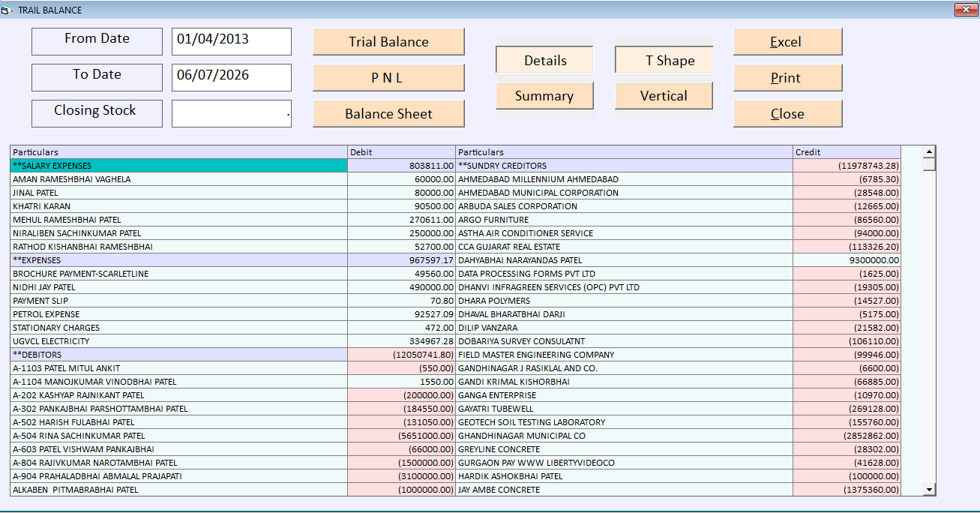Select the NIDHI JAY PATEL row

179,287
